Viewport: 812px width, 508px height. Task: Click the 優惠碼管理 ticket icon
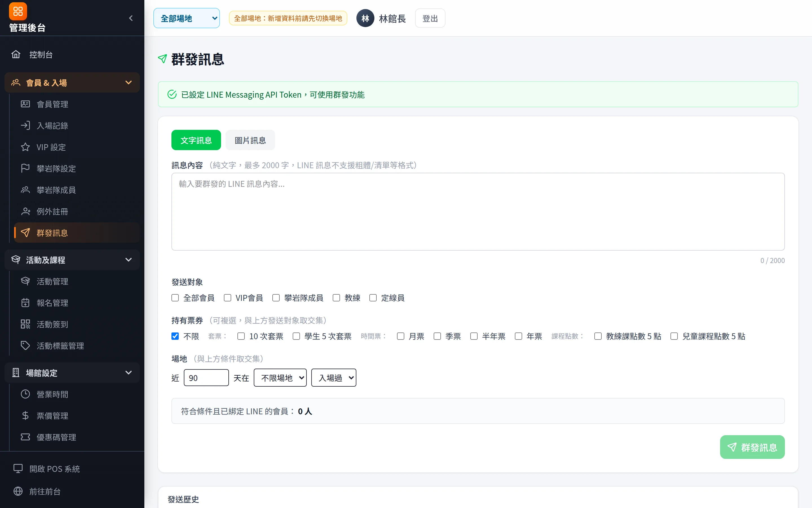coord(25,437)
